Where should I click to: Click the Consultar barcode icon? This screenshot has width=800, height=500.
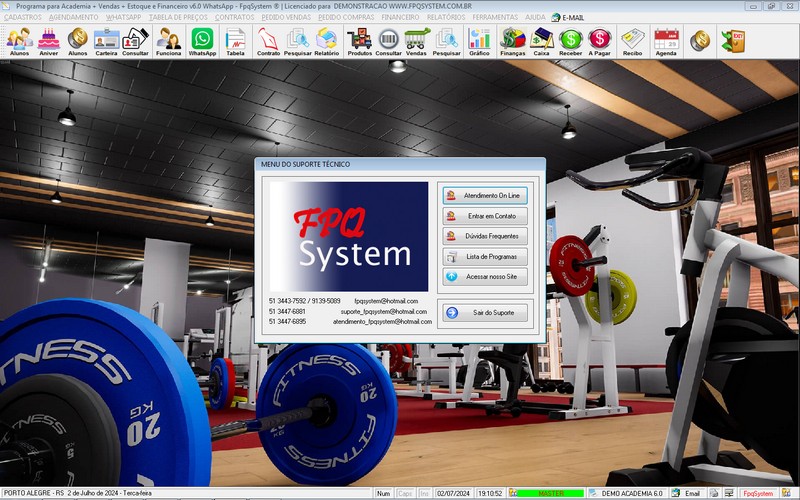(388, 41)
